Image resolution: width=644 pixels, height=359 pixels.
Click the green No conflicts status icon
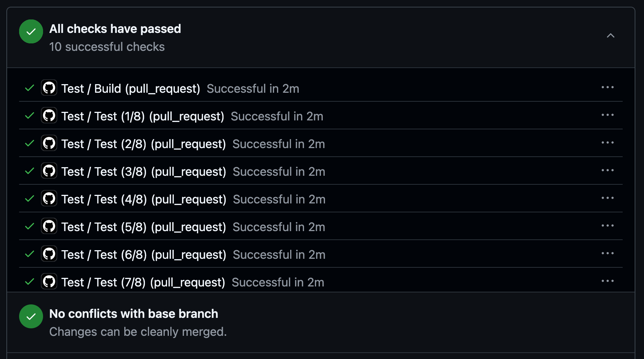tap(31, 316)
